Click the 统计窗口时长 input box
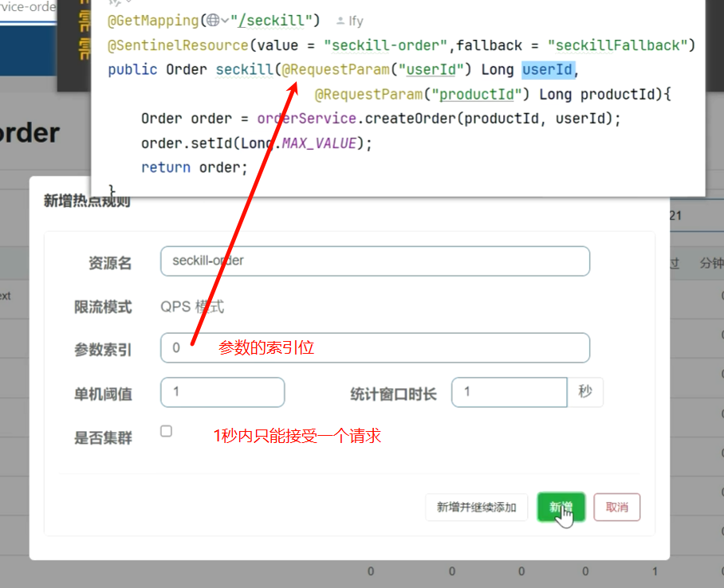 (x=510, y=392)
